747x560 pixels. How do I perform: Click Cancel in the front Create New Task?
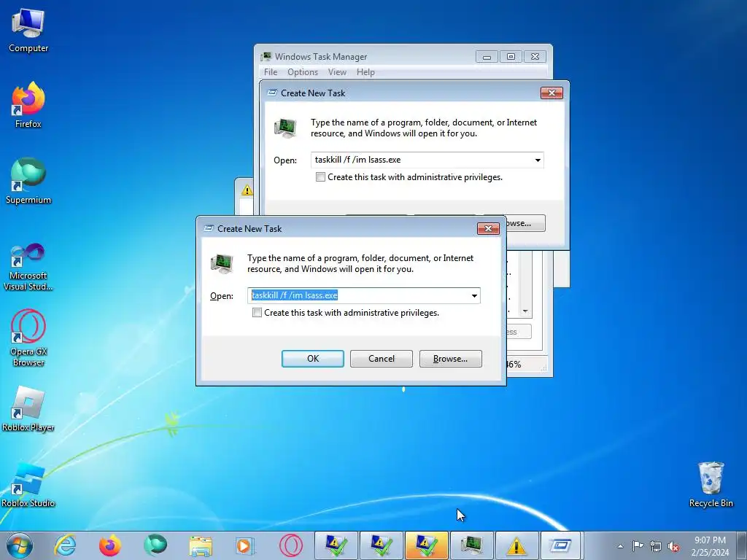pos(381,359)
